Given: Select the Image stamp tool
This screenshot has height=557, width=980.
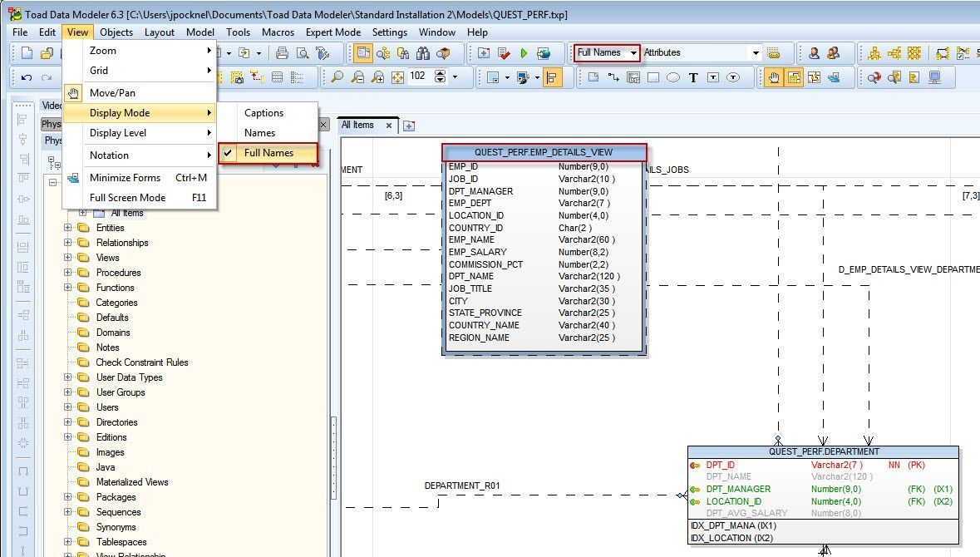Looking at the screenshot, I should pyautogui.click(x=633, y=77).
